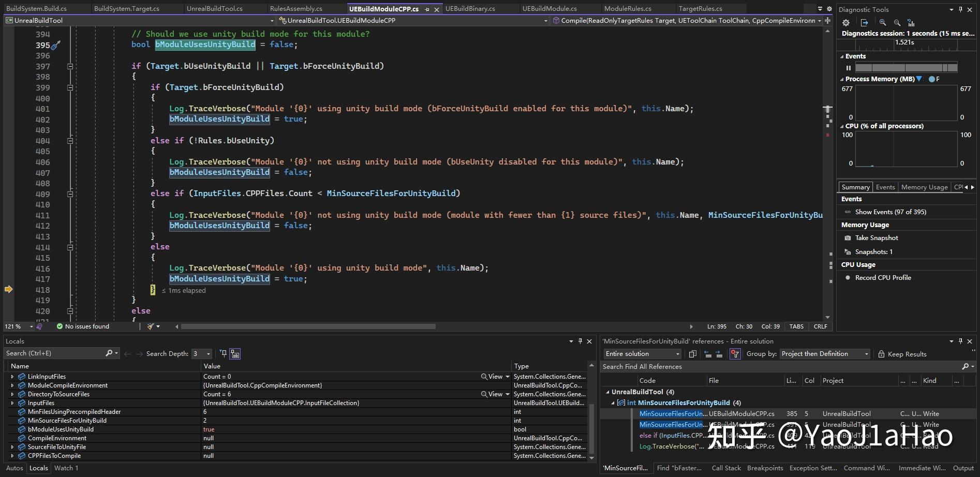Expand the CPPFilesToCompile variable in Locals
Viewport: 980px width, 477px height.
[13, 456]
